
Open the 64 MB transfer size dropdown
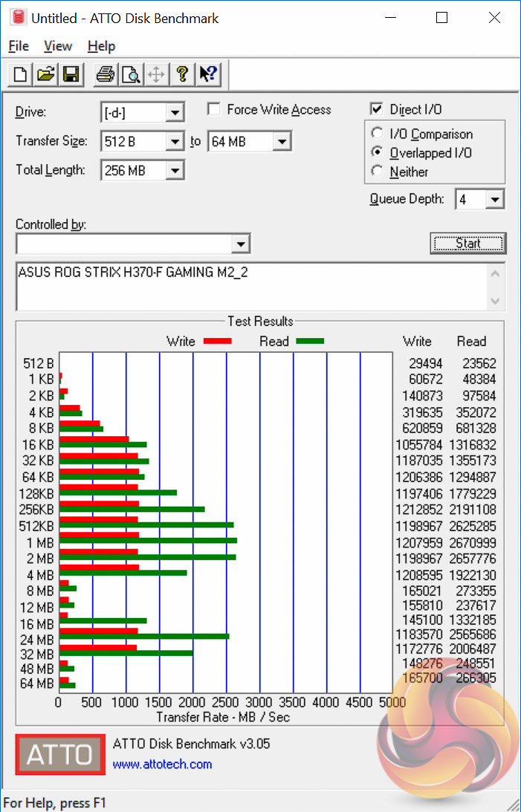point(281,141)
